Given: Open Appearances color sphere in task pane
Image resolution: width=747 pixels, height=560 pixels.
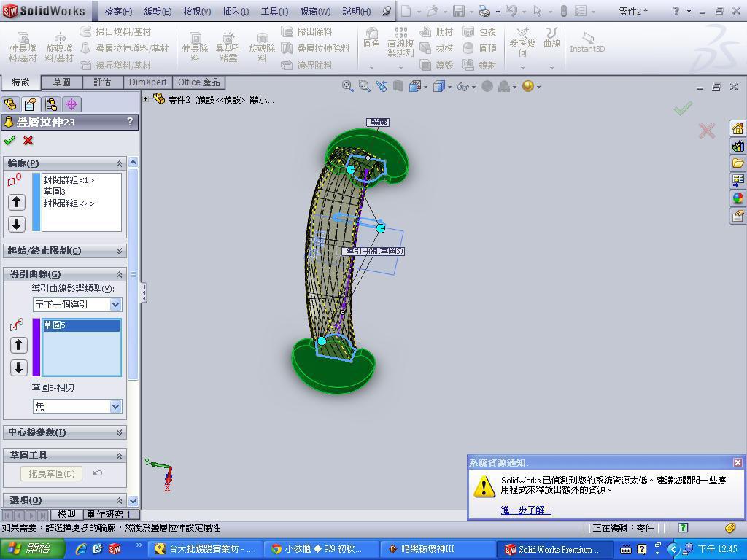Looking at the screenshot, I should click(738, 198).
